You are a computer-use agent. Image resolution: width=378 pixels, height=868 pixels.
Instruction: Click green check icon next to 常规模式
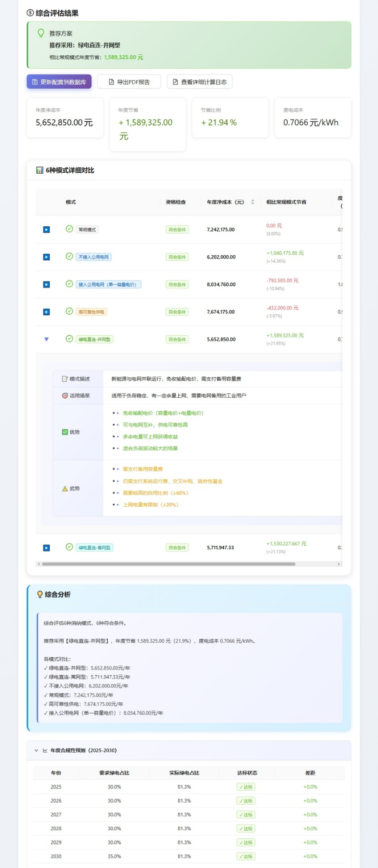[x=69, y=229]
